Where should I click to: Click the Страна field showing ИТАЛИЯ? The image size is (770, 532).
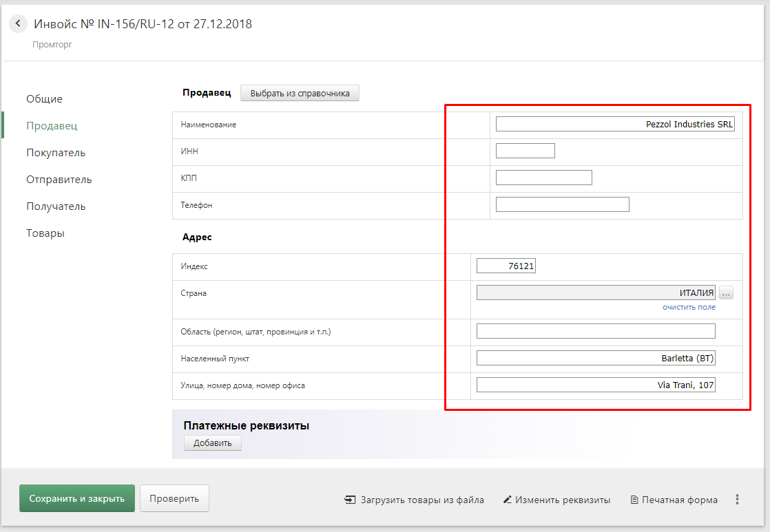pyautogui.click(x=596, y=293)
